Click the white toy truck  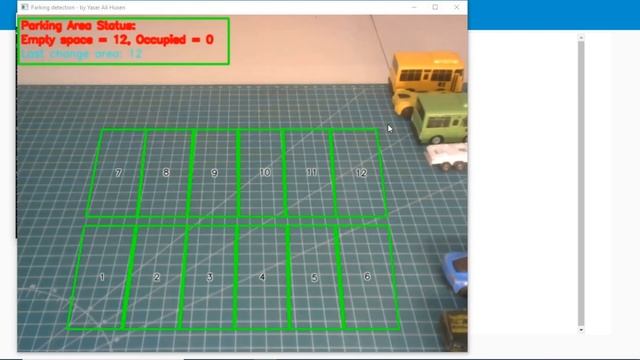point(447,157)
